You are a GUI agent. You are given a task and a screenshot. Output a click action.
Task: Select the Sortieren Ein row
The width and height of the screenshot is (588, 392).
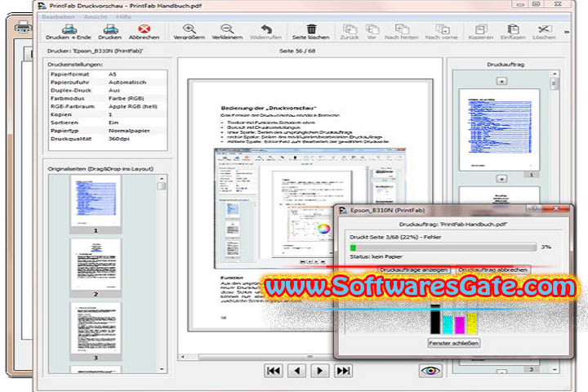tap(108, 122)
